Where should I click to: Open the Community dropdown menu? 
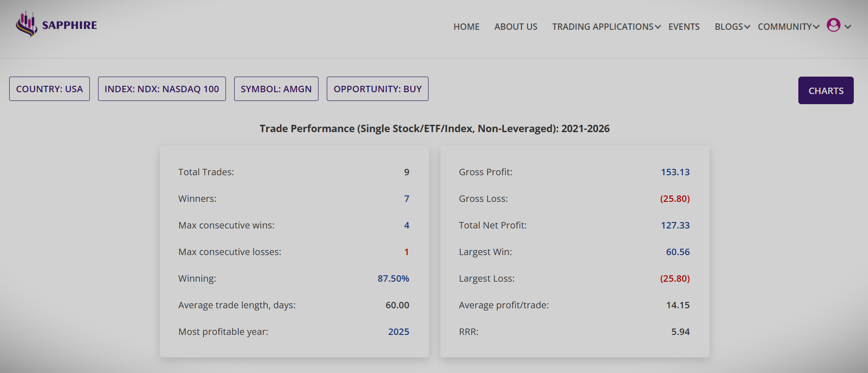pyautogui.click(x=788, y=27)
